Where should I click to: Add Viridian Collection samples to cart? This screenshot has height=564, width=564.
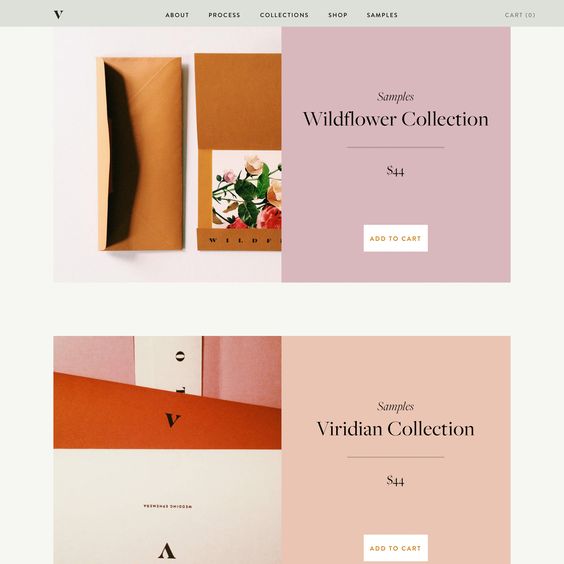coord(395,548)
